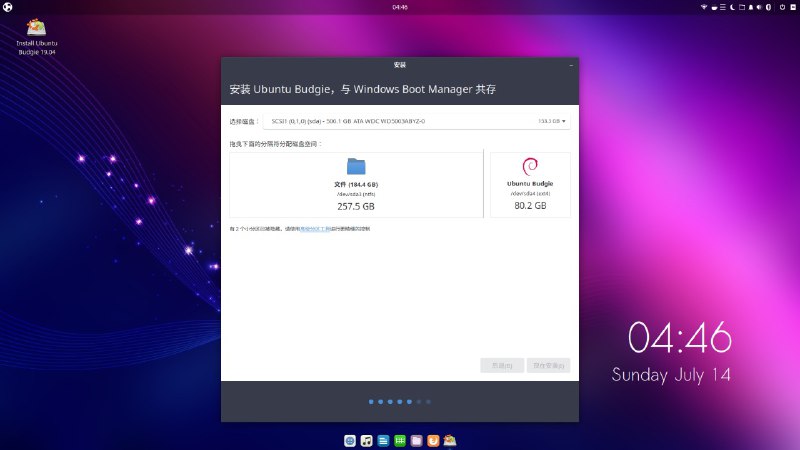Click the Ubuntu Budgie partition label
Image resolution: width=800 pixels, height=450 pixels.
point(530,184)
